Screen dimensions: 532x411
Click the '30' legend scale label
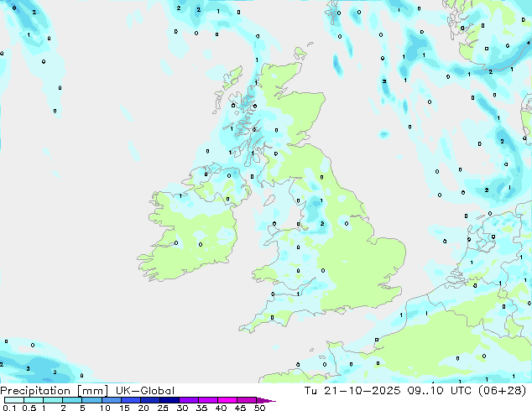182,408
